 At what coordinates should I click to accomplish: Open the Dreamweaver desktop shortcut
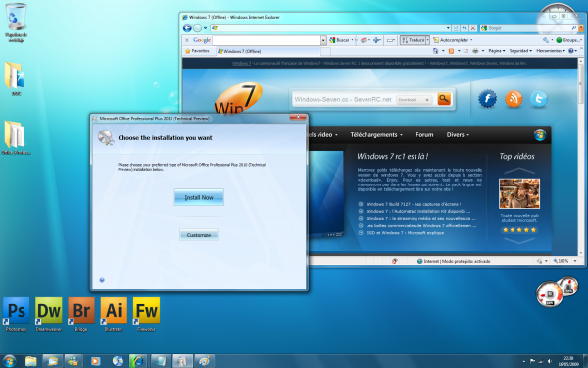pyautogui.click(x=49, y=314)
